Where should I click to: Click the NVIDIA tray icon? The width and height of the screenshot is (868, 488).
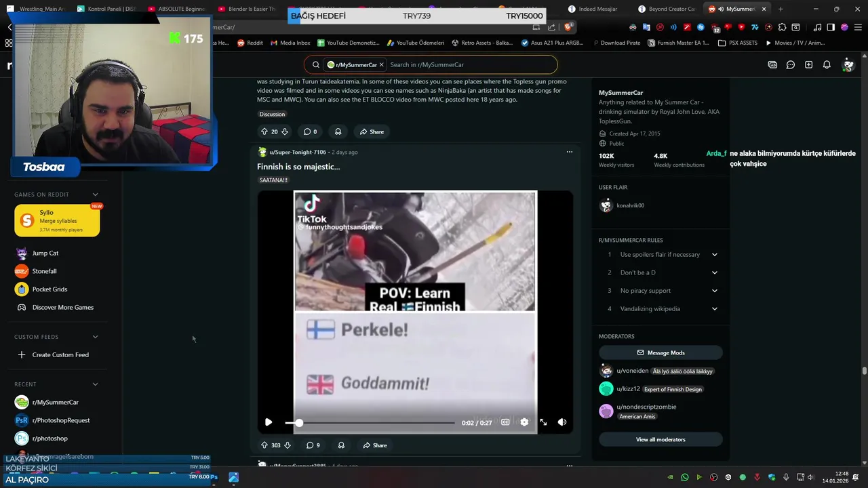pyautogui.click(x=670, y=477)
